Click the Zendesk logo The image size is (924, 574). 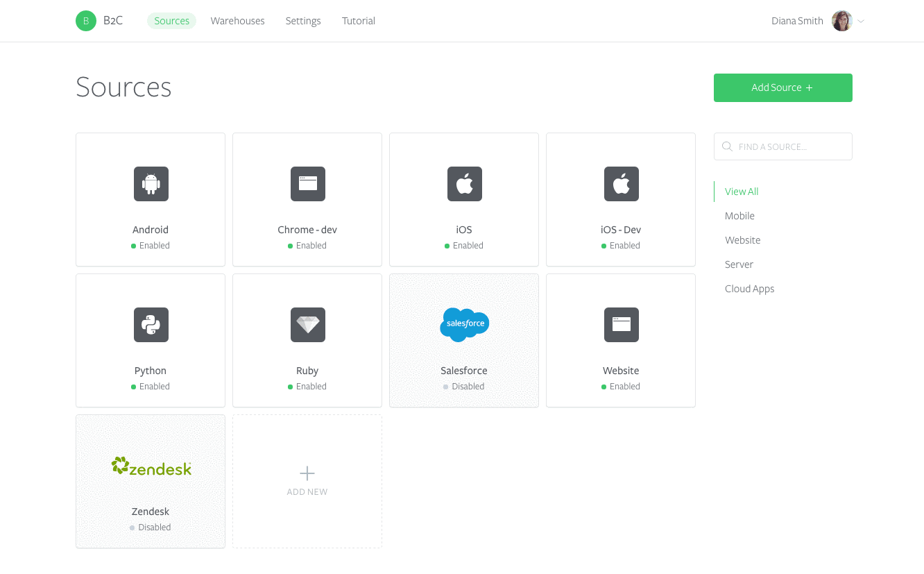point(151,466)
